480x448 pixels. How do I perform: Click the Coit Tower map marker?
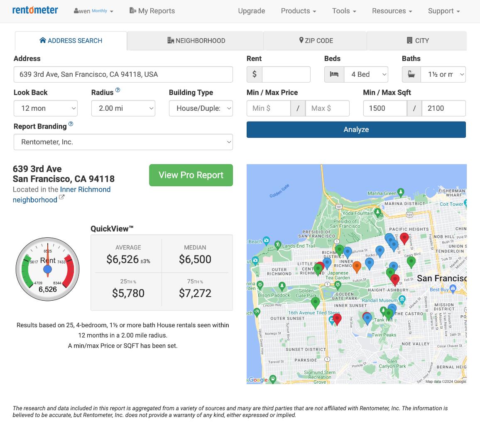(466, 203)
